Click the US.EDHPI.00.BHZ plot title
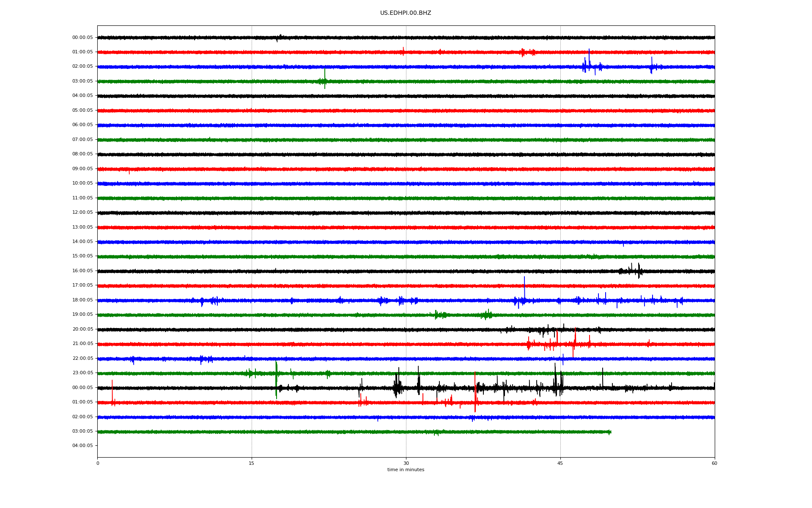This screenshot has height=508, width=812. (405, 13)
